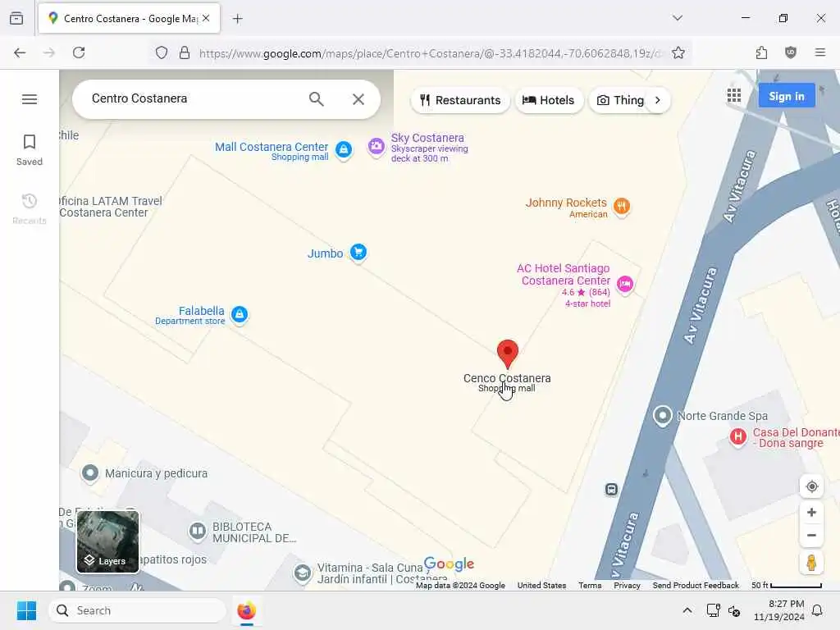The width and height of the screenshot is (840, 630).
Task: Open a new browser tab
Action: [238, 19]
